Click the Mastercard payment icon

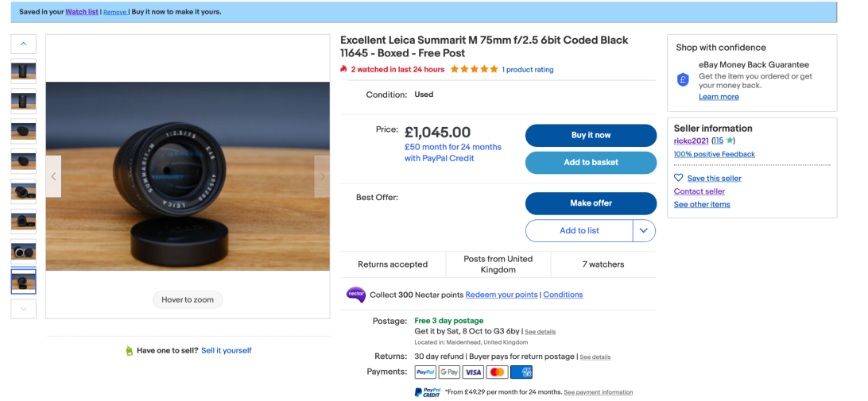point(498,372)
